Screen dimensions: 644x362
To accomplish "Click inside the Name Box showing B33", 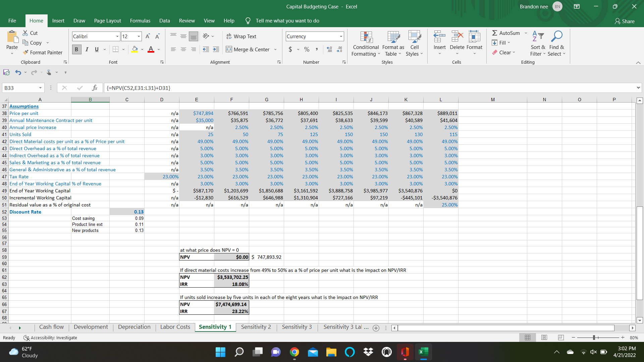I will coord(20,87).
